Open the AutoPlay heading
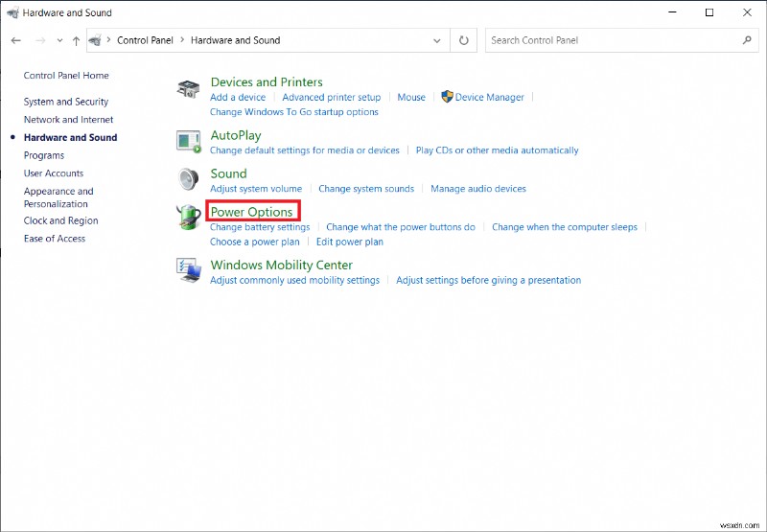The height and width of the screenshot is (532, 767). pos(236,135)
